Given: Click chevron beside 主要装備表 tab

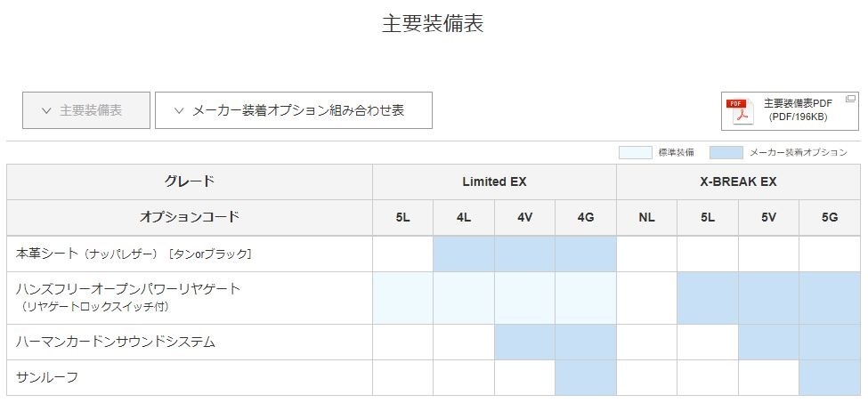Looking at the screenshot, I should pyautogui.click(x=46, y=111).
